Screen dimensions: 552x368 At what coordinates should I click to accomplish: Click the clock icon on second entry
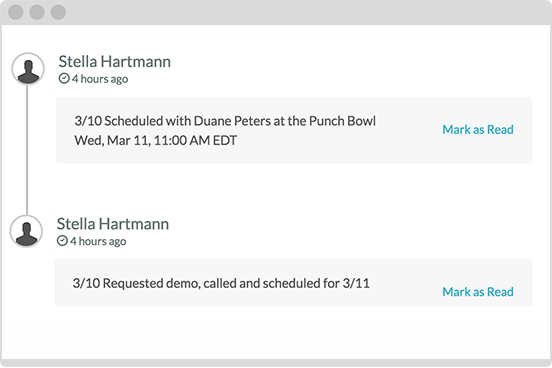coord(62,241)
